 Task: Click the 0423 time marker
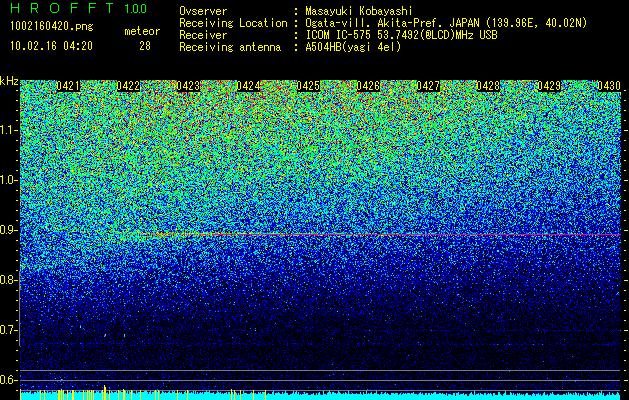click(188, 86)
